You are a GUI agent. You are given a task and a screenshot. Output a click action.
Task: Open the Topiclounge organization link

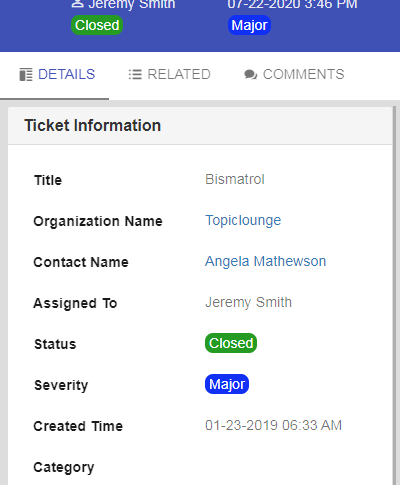point(243,220)
